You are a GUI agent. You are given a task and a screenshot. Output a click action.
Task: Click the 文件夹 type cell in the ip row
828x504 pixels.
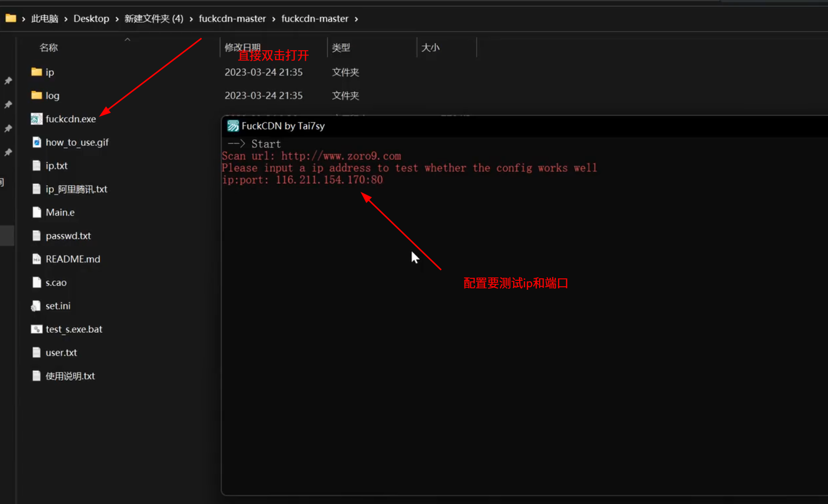(346, 72)
